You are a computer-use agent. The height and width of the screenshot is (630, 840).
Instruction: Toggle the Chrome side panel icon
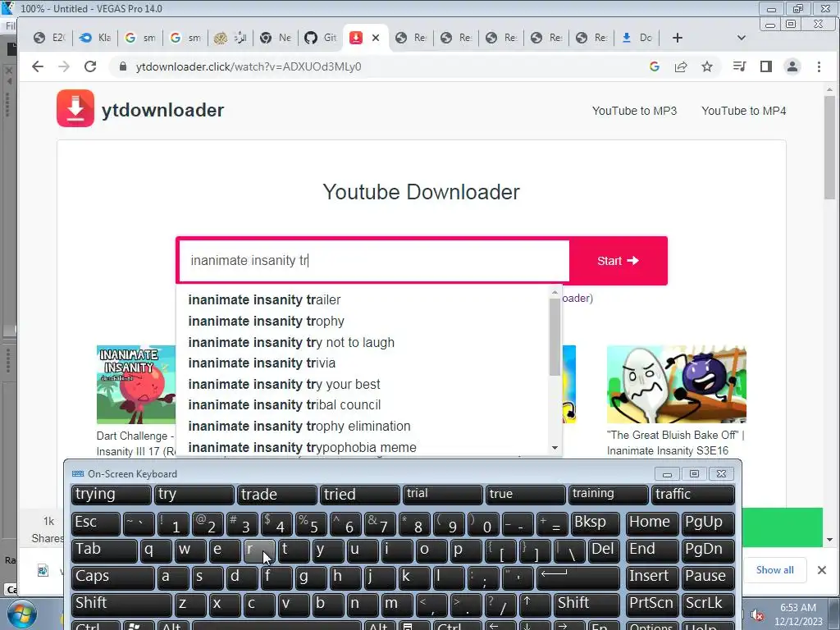coord(766,66)
